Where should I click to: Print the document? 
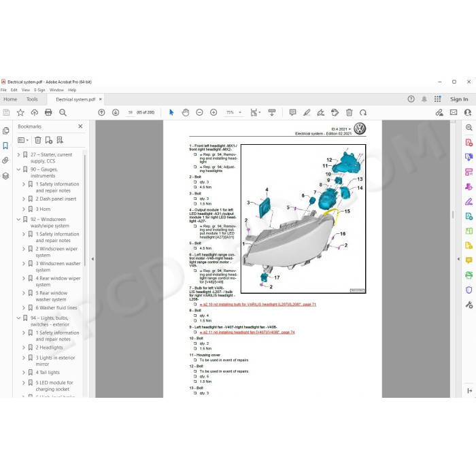48,113
